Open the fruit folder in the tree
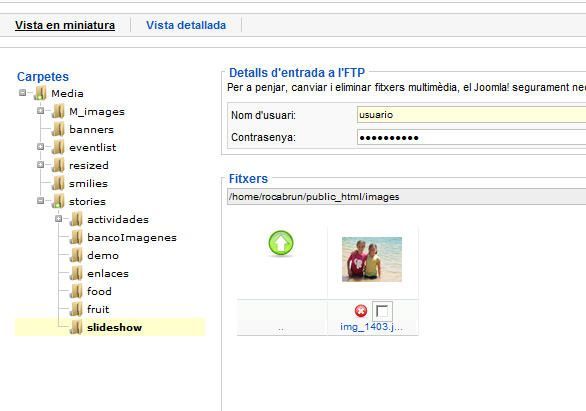Screen dimensions: 586x411 [98, 309]
